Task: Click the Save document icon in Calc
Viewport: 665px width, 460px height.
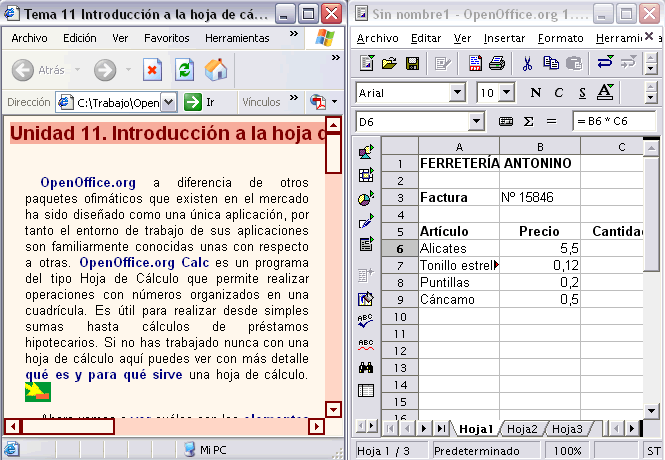Action: pyautogui.click(x=412, y=64)
